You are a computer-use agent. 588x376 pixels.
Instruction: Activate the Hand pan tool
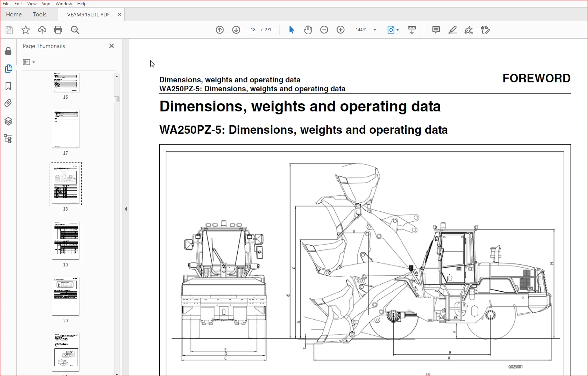308,30
